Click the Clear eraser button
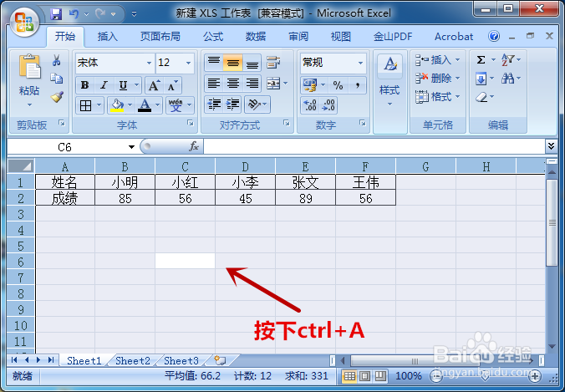This screenshot has height=392, width=565. [481, 97]
